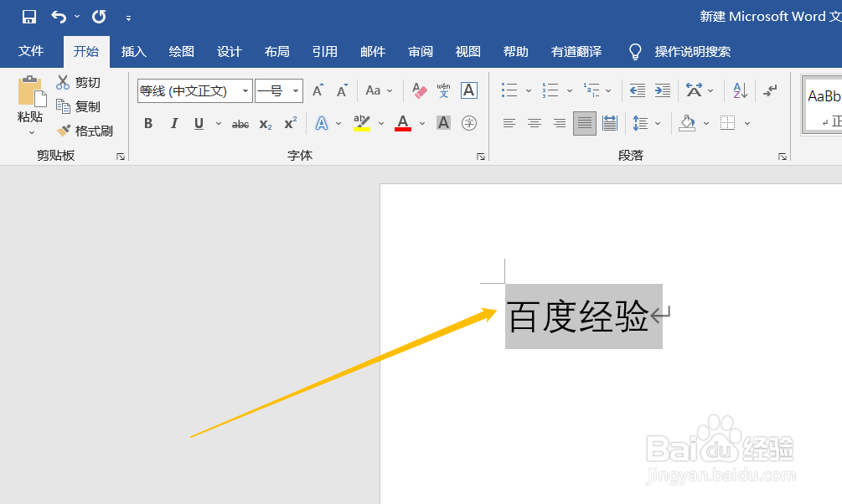Apply a bulleted list
Image resolution: width=842 pixels, height=504 pixels.
click(x=509, y=90)
